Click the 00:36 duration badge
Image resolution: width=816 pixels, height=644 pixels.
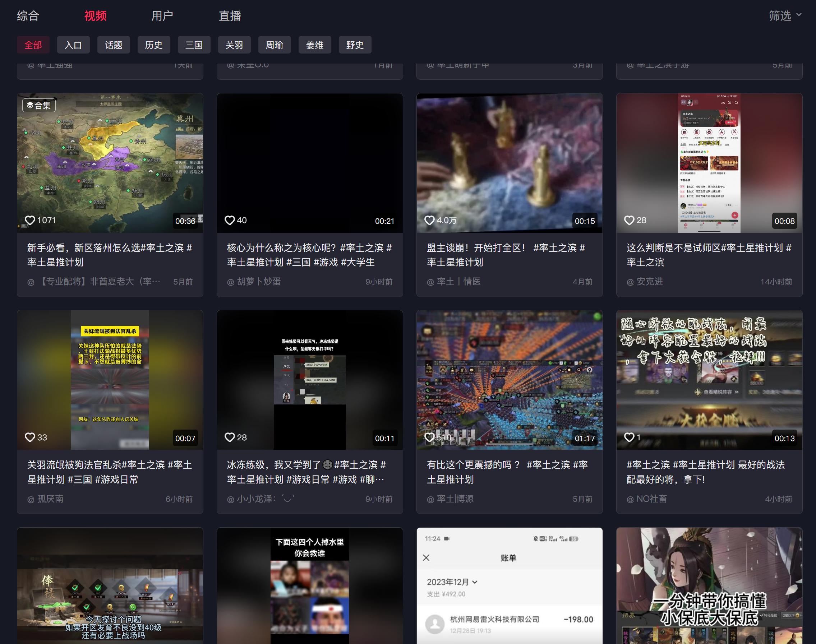pos(185,221)
